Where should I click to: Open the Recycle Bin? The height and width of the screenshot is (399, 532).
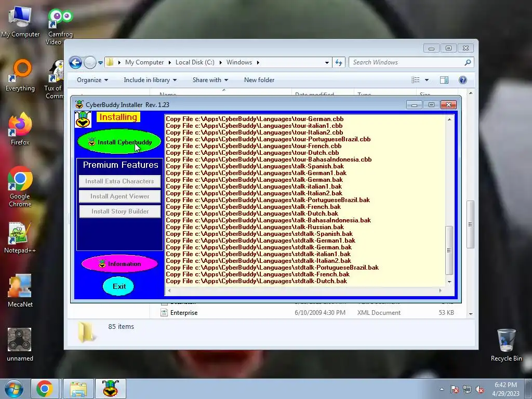point(506,345)
